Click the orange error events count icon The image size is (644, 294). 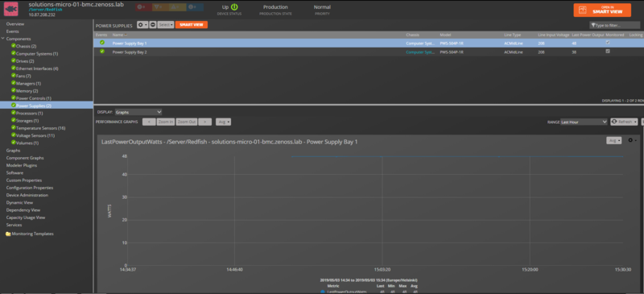(160, 7)
